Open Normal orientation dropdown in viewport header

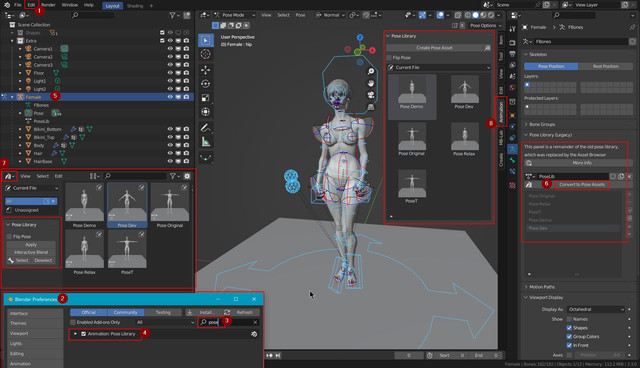click(331, 15)
